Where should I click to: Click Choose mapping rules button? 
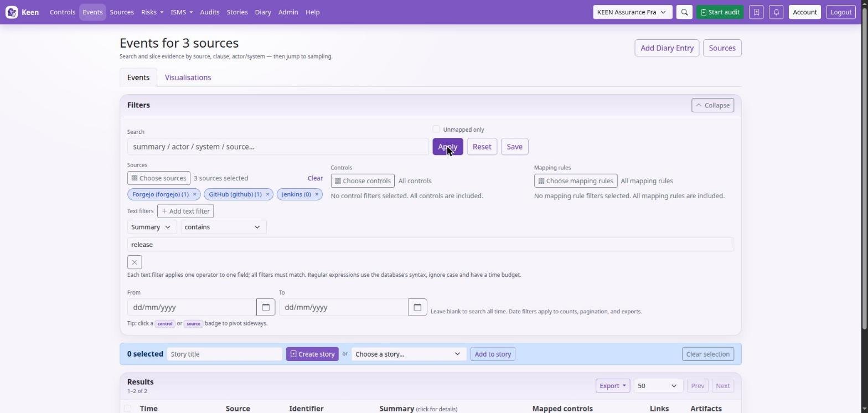click(576, 181)
